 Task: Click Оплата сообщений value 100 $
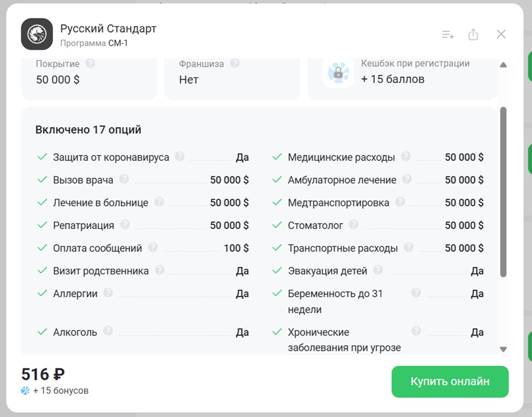pyautogui.click(x=236, y=248)
